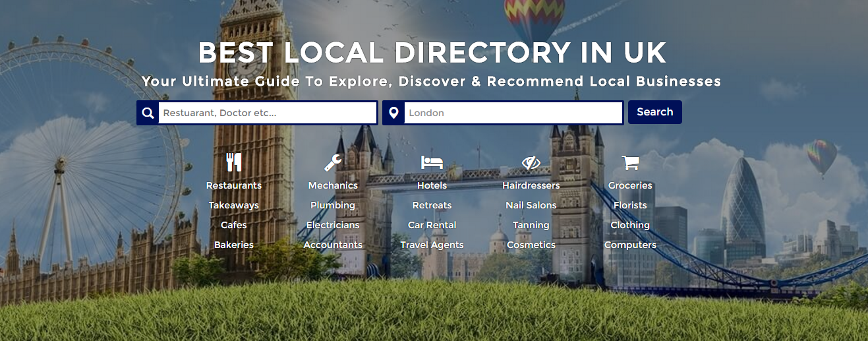Viewport: 868px width, 341px height.
Task: Open the Tanning category
Action: [531, 225]
